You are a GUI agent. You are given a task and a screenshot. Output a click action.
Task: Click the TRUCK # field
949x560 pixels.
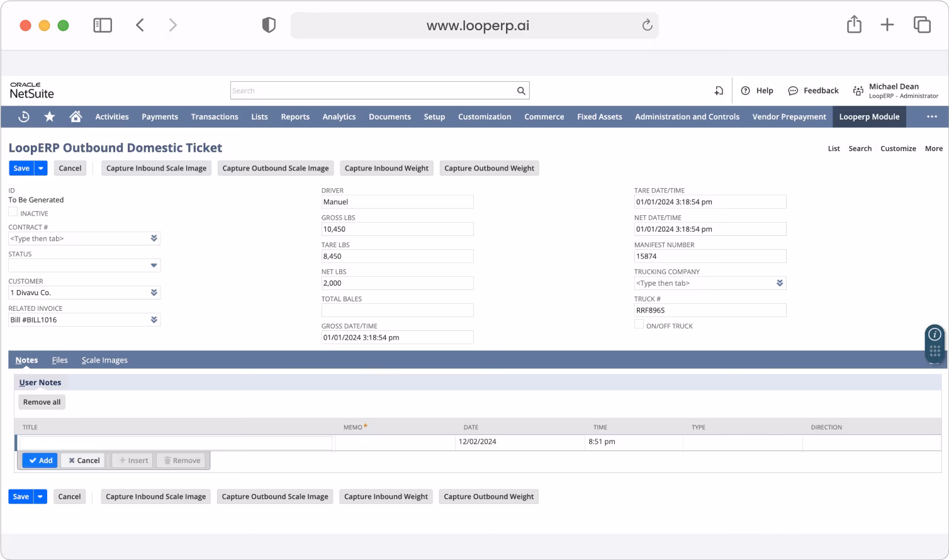pos(710,310)
